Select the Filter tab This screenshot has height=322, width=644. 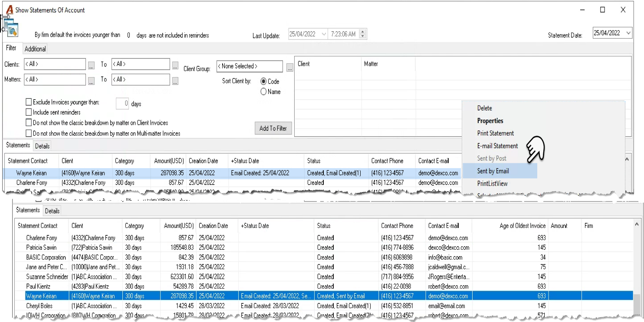11,48
